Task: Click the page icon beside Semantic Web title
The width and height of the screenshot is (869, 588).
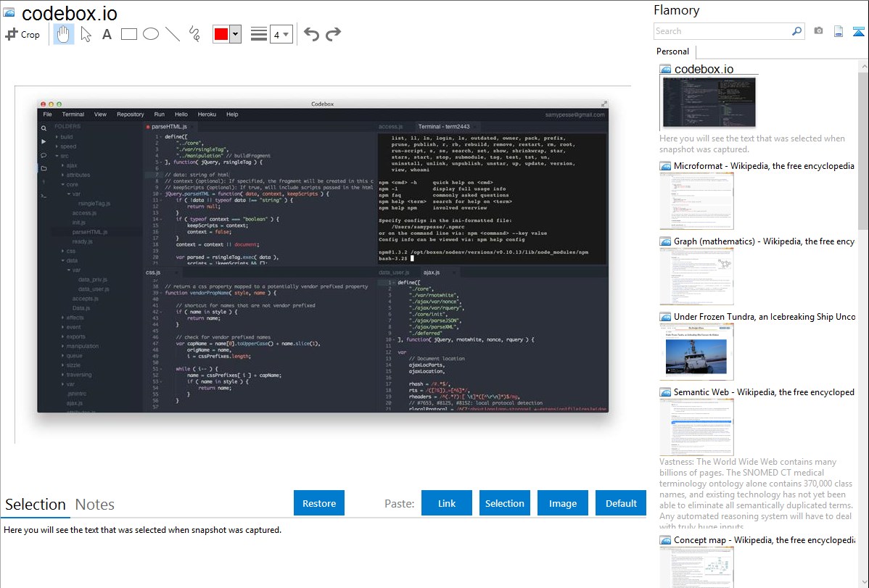Action: pos(665,392)
